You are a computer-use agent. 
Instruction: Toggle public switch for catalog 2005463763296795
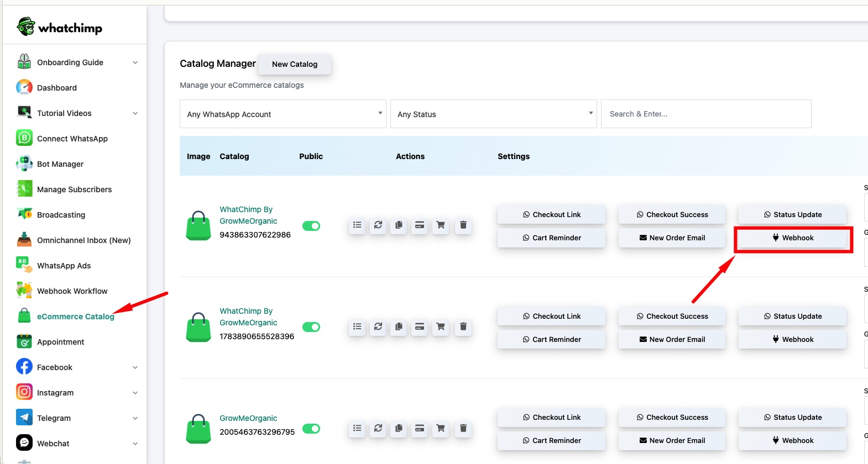pyautogui.click(x=311, y=429)
